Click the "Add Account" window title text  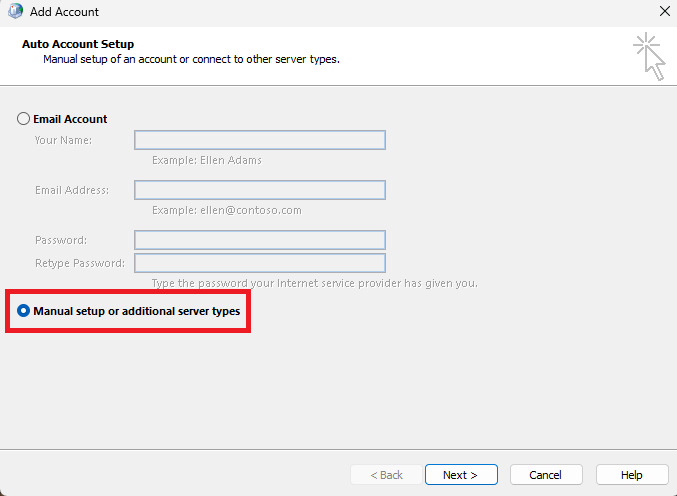point(64,12)
